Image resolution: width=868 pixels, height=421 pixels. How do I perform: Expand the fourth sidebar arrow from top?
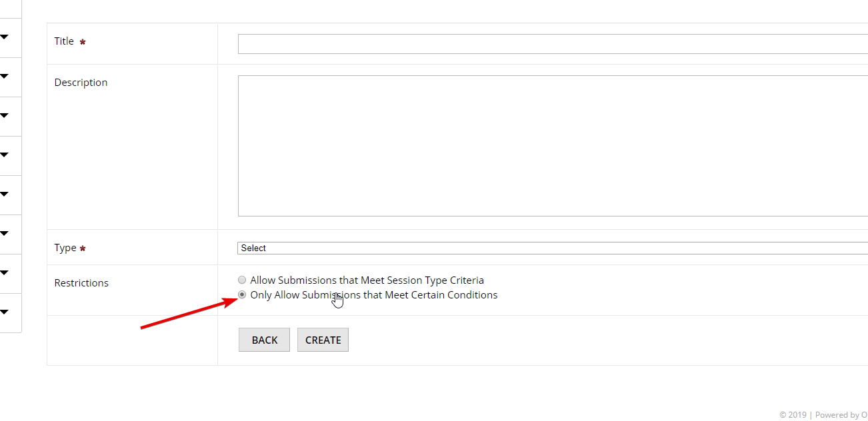pos(4,155)
